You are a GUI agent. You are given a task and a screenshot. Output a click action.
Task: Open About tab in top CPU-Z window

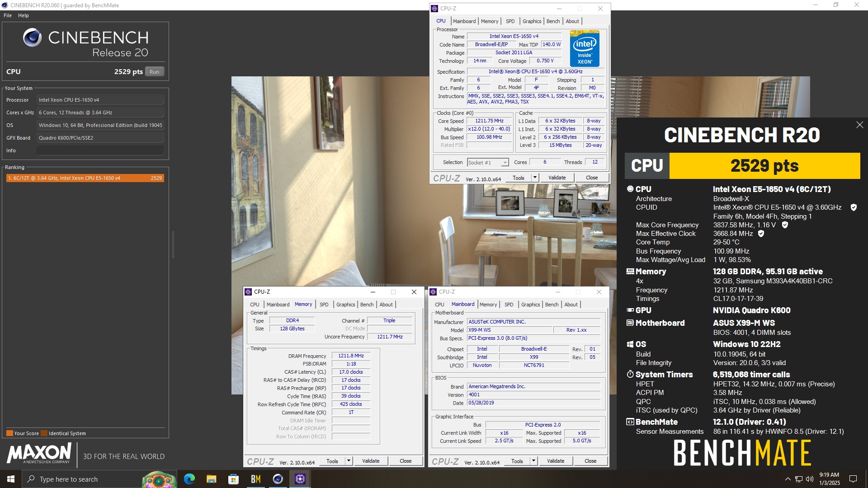572,21
